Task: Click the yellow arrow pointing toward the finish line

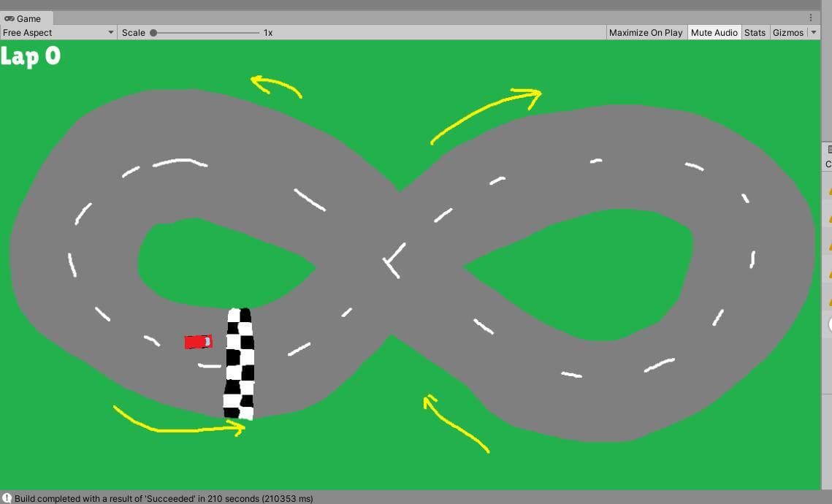Action: click(179, 421)
